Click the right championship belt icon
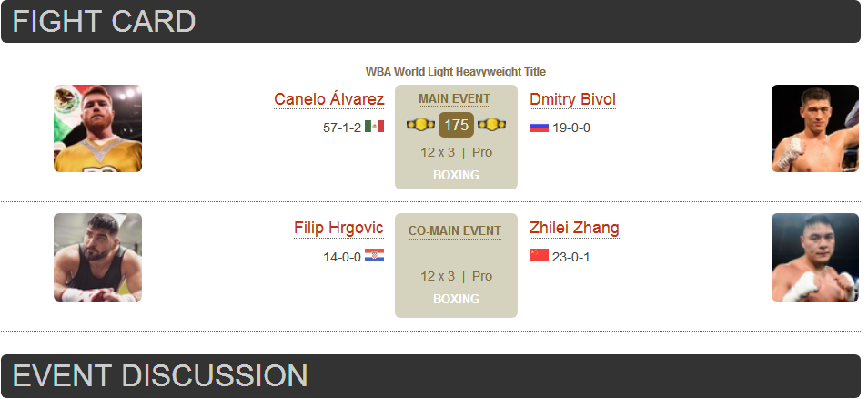 [491, 125]
